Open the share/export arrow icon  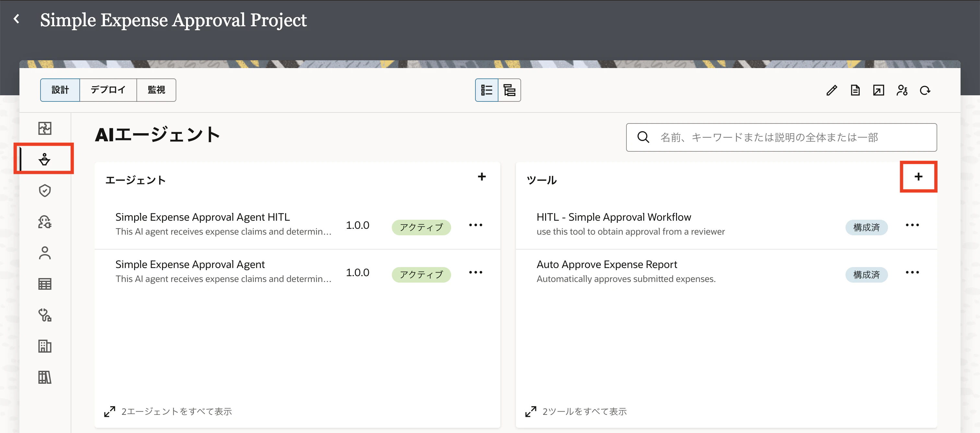[879, 90]
